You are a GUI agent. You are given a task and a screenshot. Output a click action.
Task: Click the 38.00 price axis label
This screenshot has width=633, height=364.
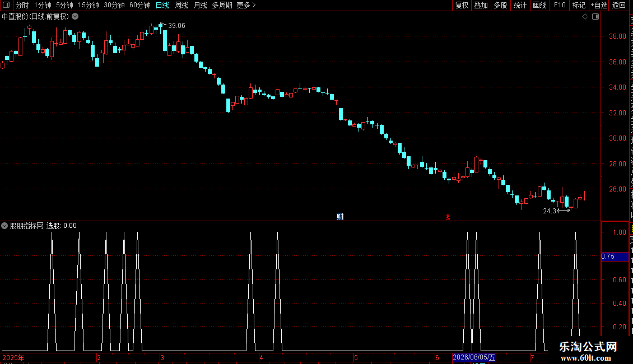coord(618,36)
